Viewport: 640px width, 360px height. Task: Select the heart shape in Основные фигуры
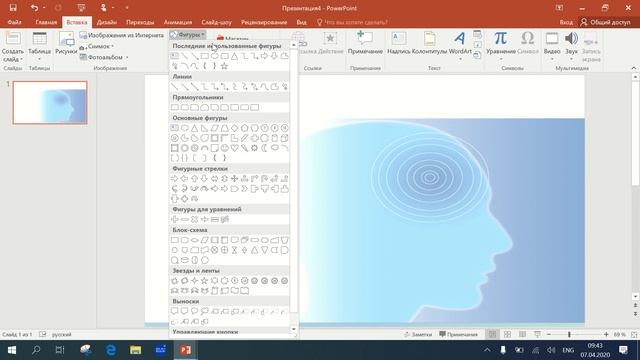click(234, 148)
